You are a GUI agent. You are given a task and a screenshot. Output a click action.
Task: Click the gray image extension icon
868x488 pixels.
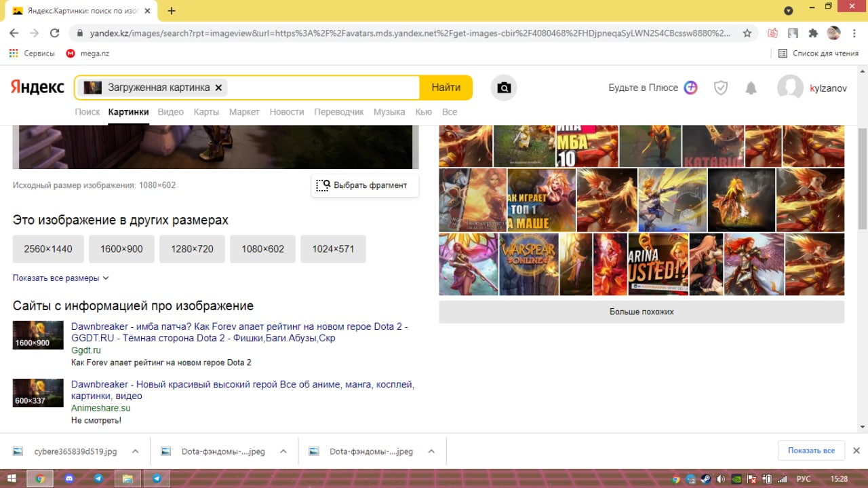coord(793,33)
